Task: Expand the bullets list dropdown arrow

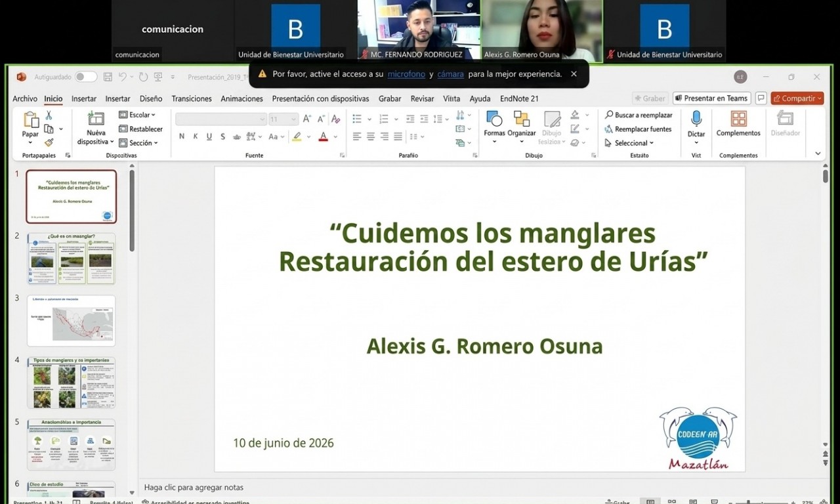Action: click(x=369, y=119)
